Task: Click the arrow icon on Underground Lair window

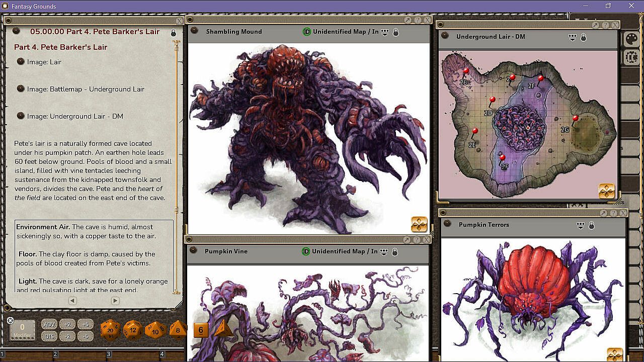Action: [x=596, y=25]
